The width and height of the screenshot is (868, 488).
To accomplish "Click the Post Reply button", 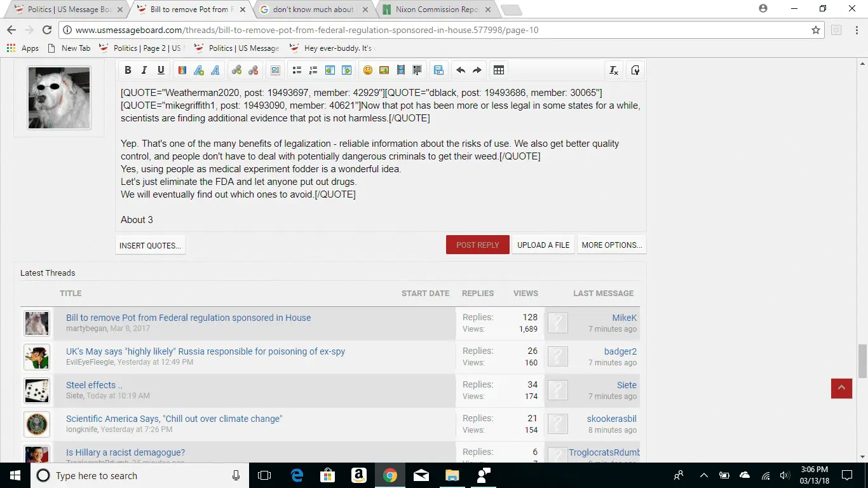I will click(x=477, y=245).
